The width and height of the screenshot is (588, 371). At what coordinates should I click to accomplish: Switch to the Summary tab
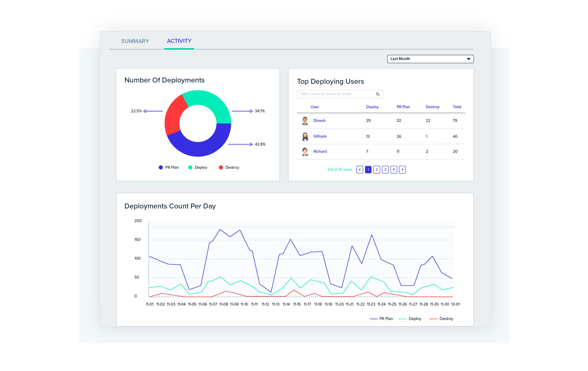(x=135, y=41)
